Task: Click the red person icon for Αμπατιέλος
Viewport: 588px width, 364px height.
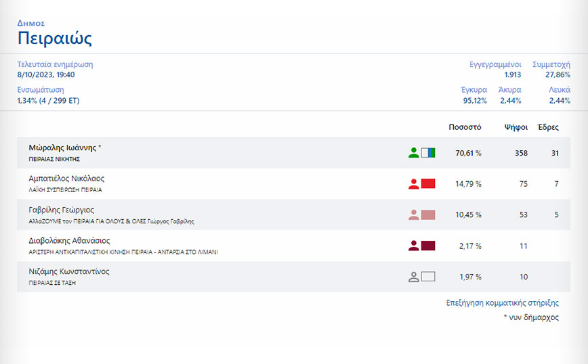Action: point(414,184)
